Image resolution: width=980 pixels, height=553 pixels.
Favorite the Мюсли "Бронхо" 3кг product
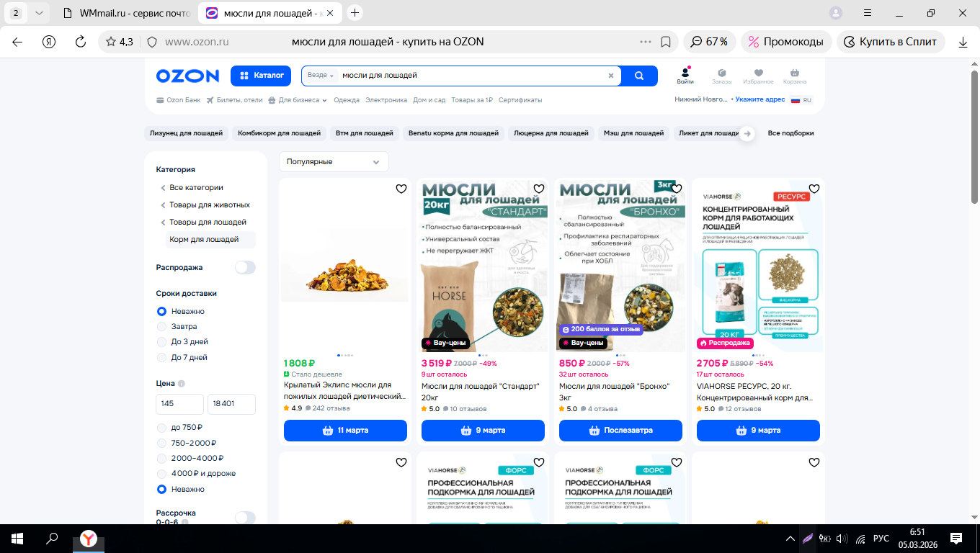[x=677, y=189]
